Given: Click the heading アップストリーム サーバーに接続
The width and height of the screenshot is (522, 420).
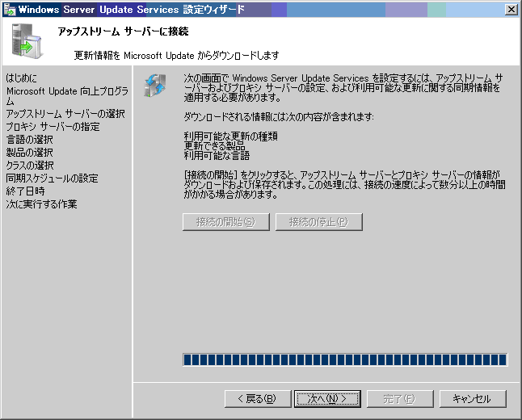Looking at the screenshot, I should 123,31.
